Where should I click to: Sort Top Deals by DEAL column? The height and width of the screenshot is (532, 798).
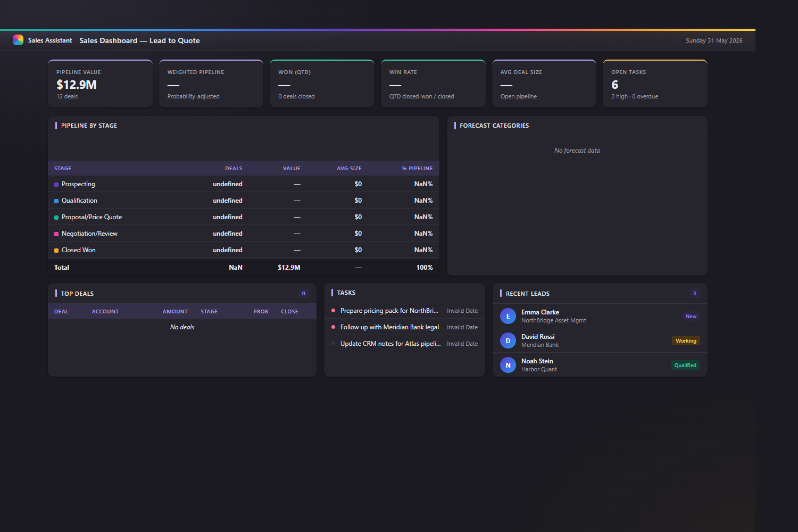point(61,311)
